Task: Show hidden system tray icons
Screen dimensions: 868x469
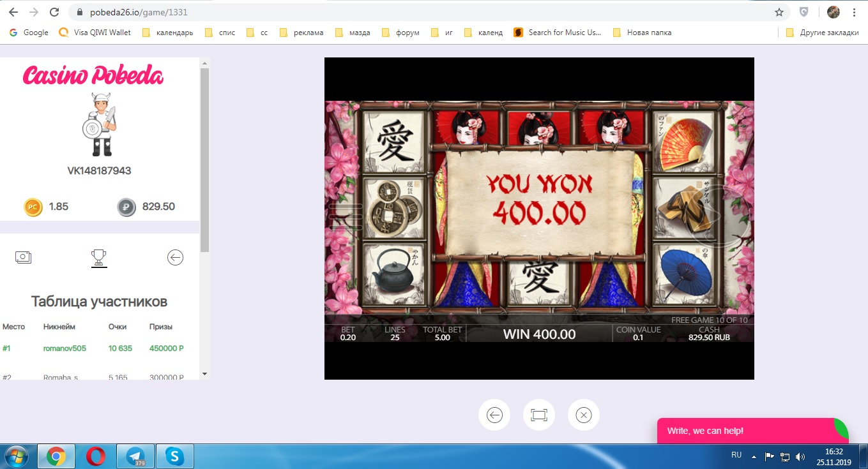Action: pyautogui.click(x=754, y=456)
